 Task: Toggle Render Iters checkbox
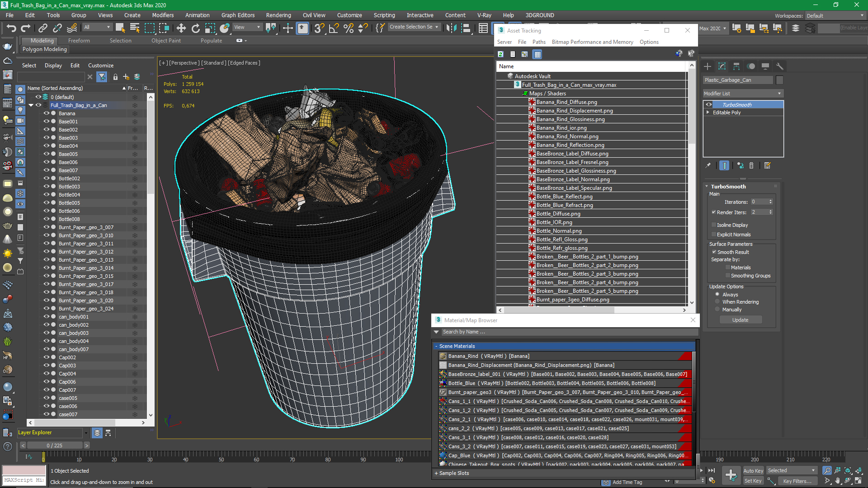tap(714, 212)
